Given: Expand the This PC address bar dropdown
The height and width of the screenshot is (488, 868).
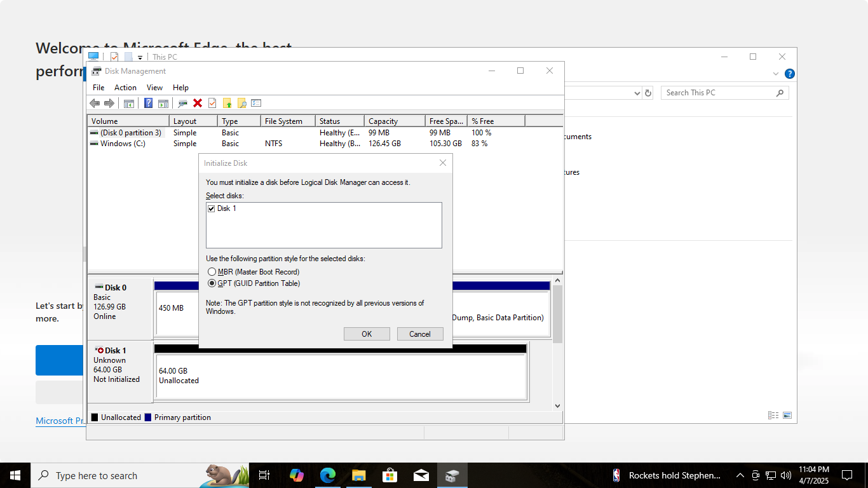Looking at the screenshot, I should point(637,93).
